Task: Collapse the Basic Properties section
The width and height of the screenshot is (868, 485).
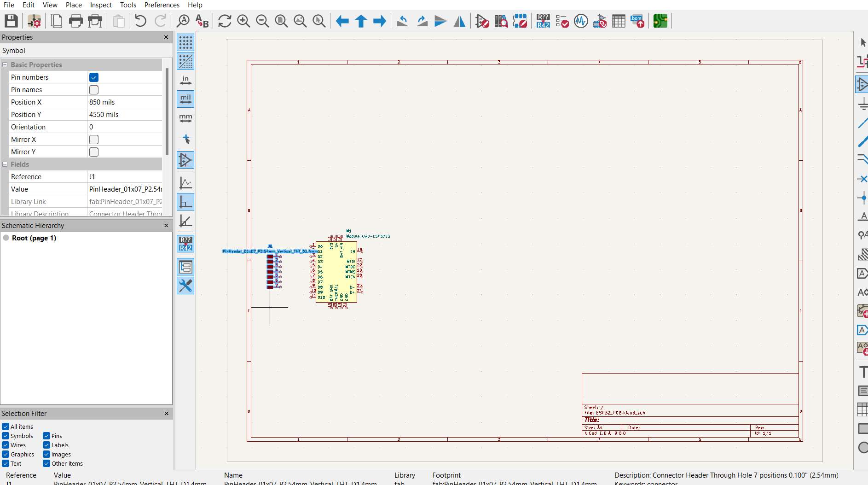Action: pos(5,65)
